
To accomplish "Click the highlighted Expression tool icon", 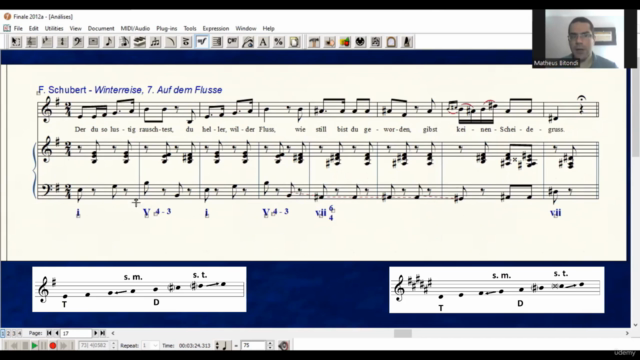I will [202, 42].
